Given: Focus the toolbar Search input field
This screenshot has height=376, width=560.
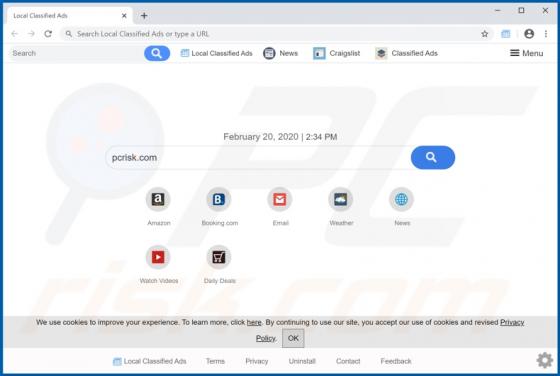Looking at the screenshot, I should pyautogui.click(x=76, y=53).
